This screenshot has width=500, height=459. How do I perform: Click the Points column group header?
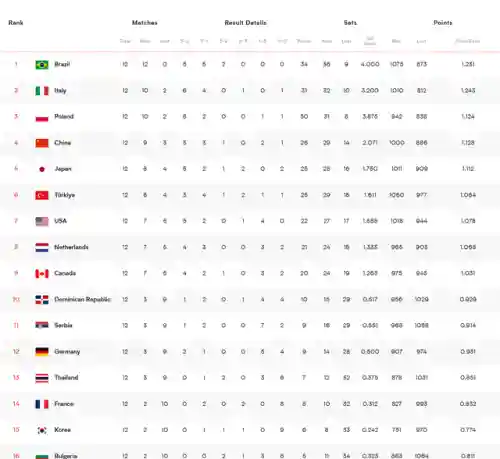pyautogui.click(x=443, y=23)
